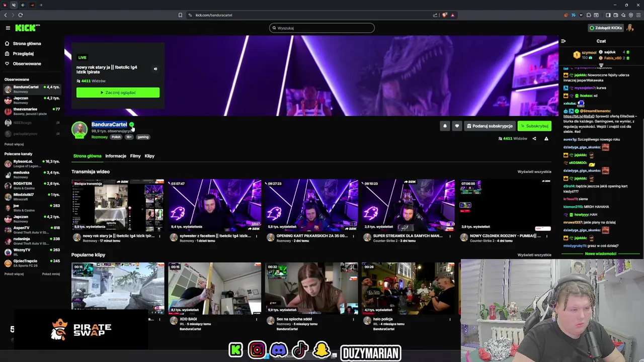This screenshot has height=362, width=644.
Task: Open the 'sylwester z facetem' video thumbnail
Action: click(x=215, y=205)
